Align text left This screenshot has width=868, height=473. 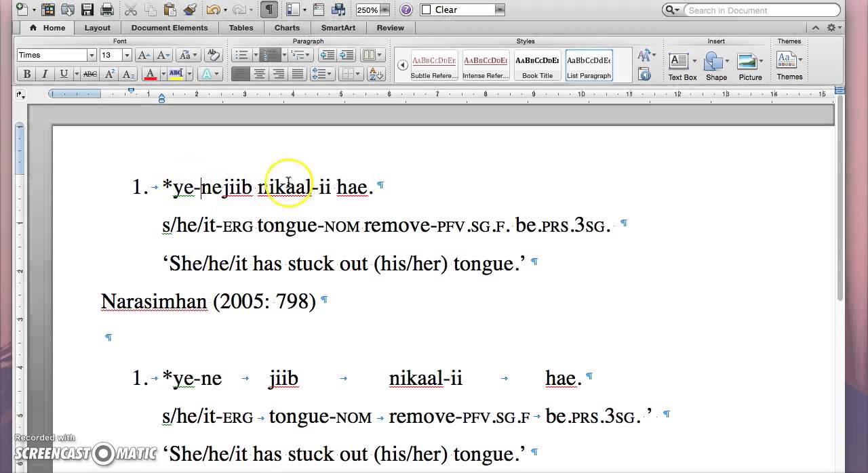(240, 74)
